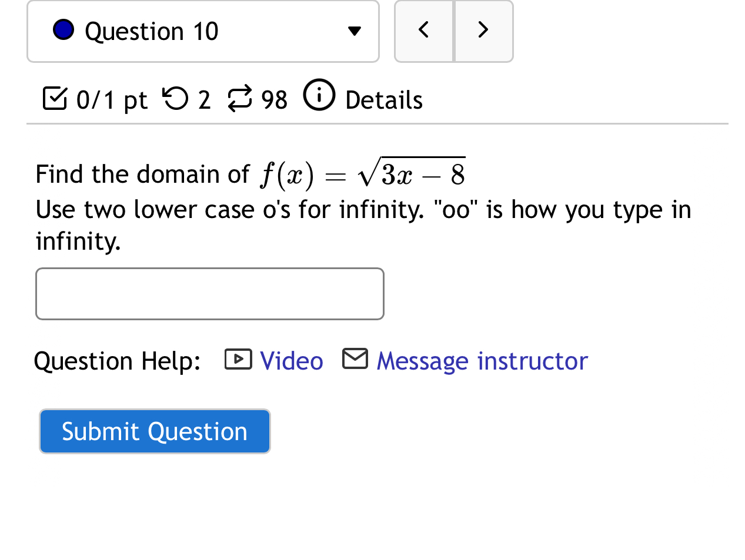Viewport: 745px width, 560px height.
Task: Click the right chevron to advance questions
Action: pos(482,31)
